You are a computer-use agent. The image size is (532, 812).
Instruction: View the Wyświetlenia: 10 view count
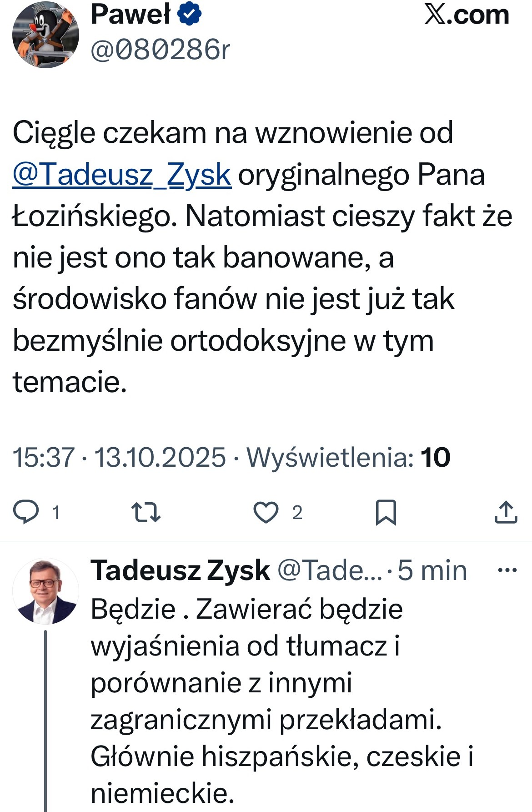[x=348, y=457]
